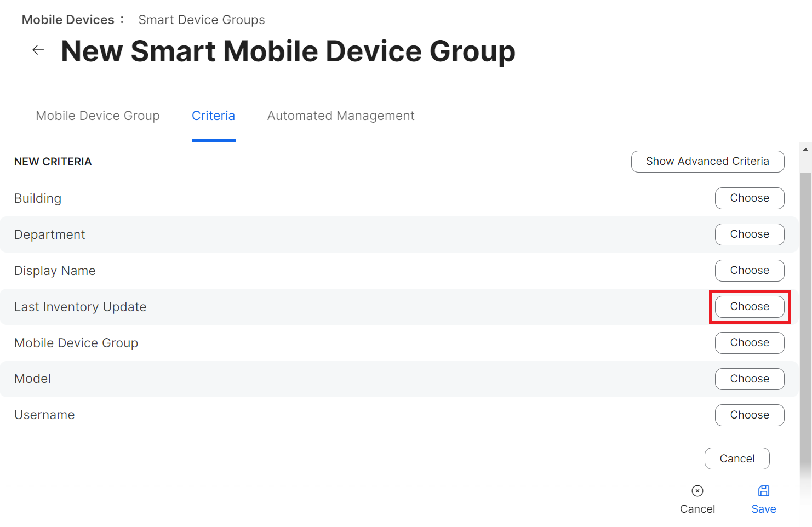The width and height of the screenshot is (812, 527).
Task: Choose the Model criteria
Action: click(x=749, y=379)
